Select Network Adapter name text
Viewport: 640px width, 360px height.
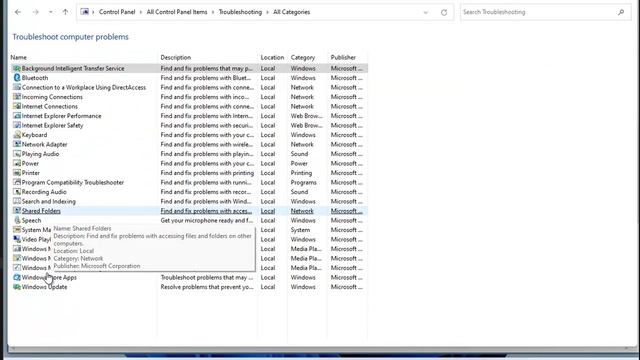click(44, 144)
